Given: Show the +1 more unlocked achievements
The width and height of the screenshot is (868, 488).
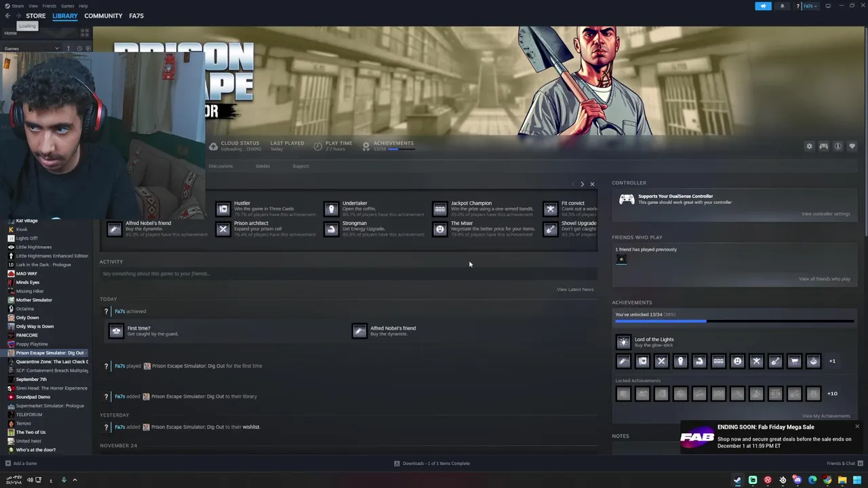Looking at the screenshot, I should point(832,361).
